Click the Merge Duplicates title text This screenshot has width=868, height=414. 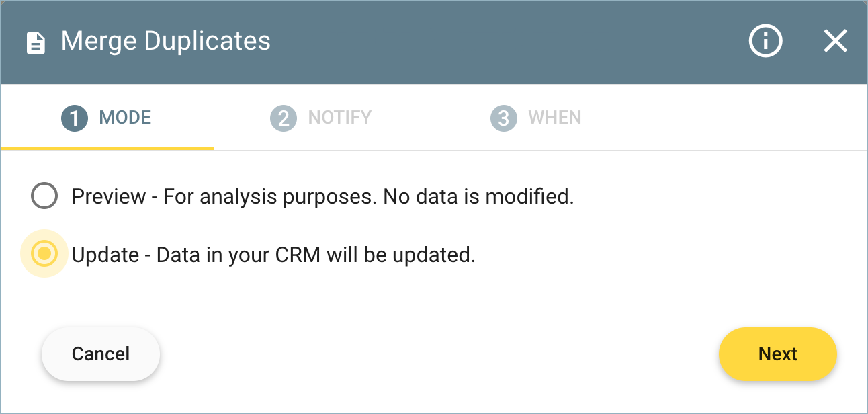click(165, 41)
